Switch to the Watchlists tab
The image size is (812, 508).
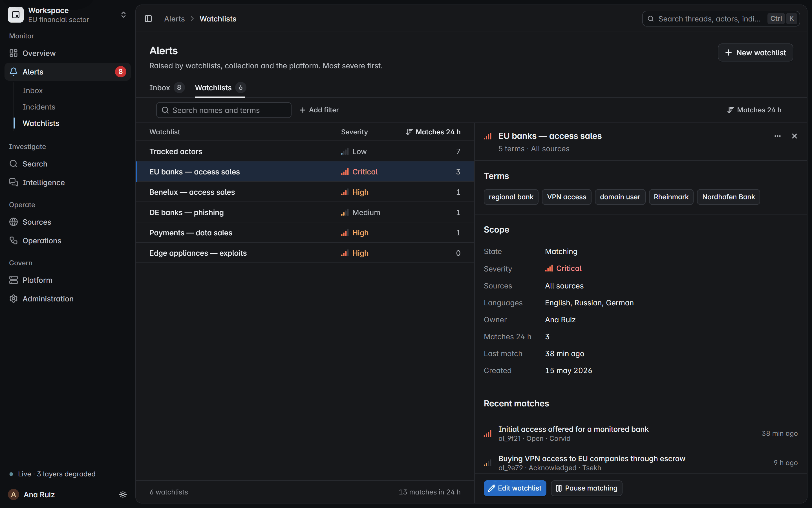click(220, 88)
